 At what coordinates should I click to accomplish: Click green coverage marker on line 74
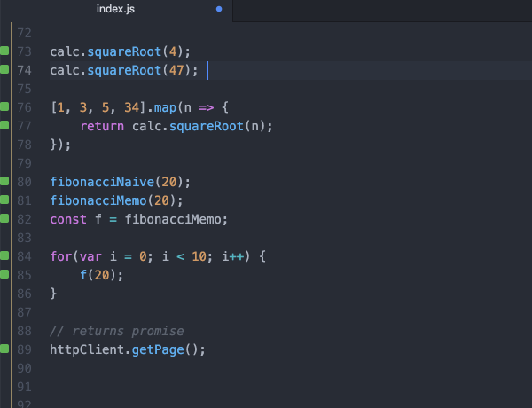4,69
